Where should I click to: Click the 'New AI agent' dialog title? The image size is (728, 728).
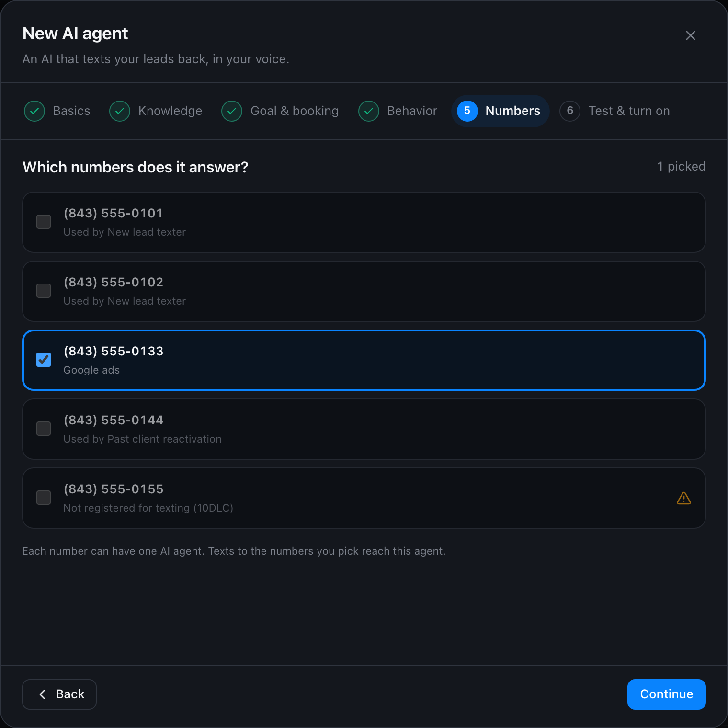[75, 34]
